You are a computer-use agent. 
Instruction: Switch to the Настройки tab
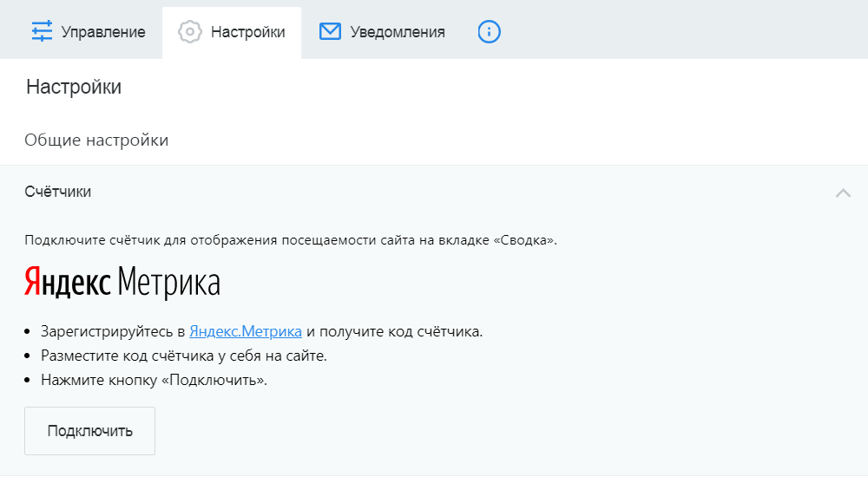[x=232, y=32]
